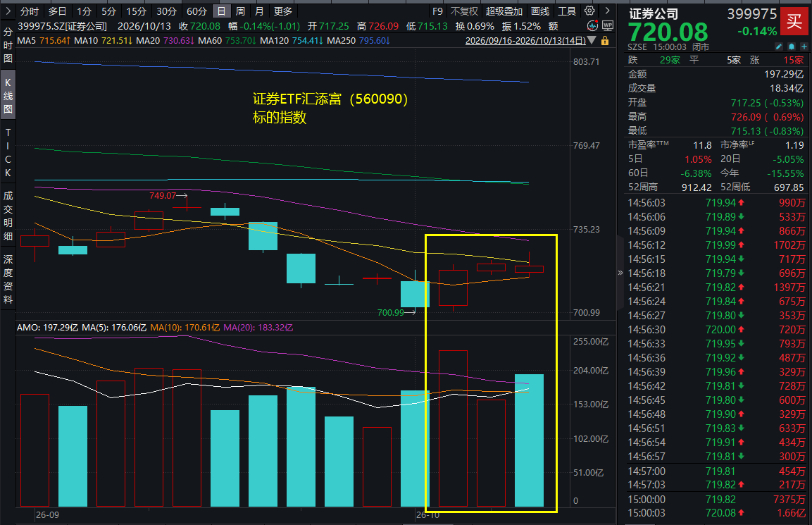The image size is (812, 525).
Task: Click the MA250 795.60 indicator label
Action: pos(358,40)
